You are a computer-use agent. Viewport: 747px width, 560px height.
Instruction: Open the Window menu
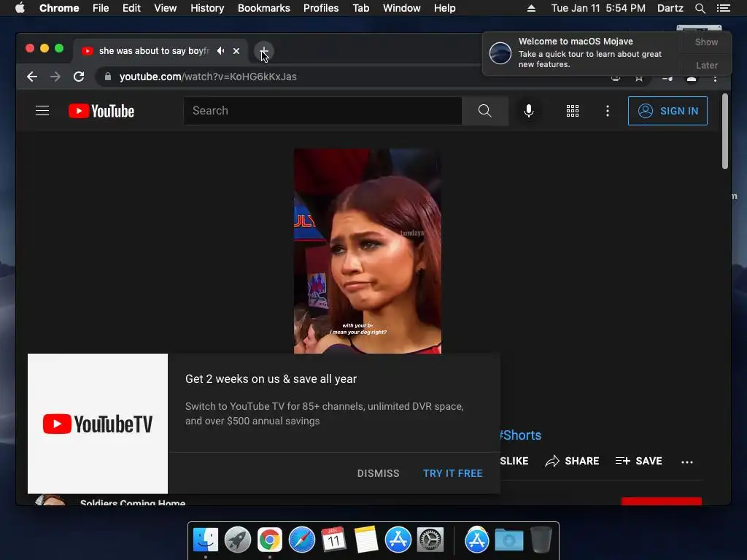click(x=402, y=8)
